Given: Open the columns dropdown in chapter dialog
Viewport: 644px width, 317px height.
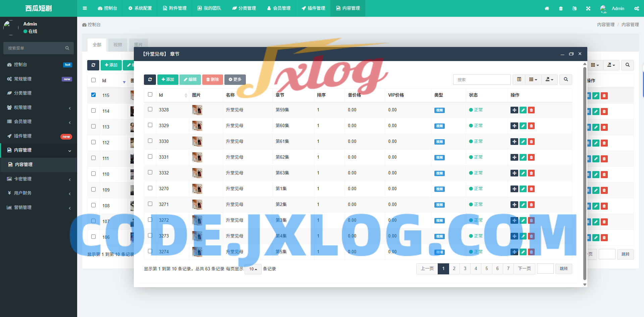Looking at the screenshot, I should coord(533,80).
